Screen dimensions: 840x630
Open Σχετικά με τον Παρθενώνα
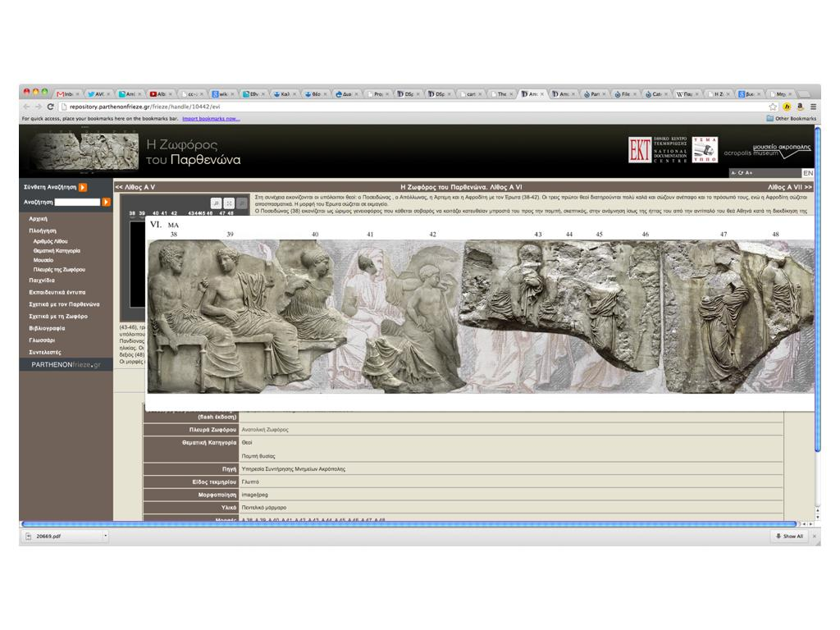64,304
